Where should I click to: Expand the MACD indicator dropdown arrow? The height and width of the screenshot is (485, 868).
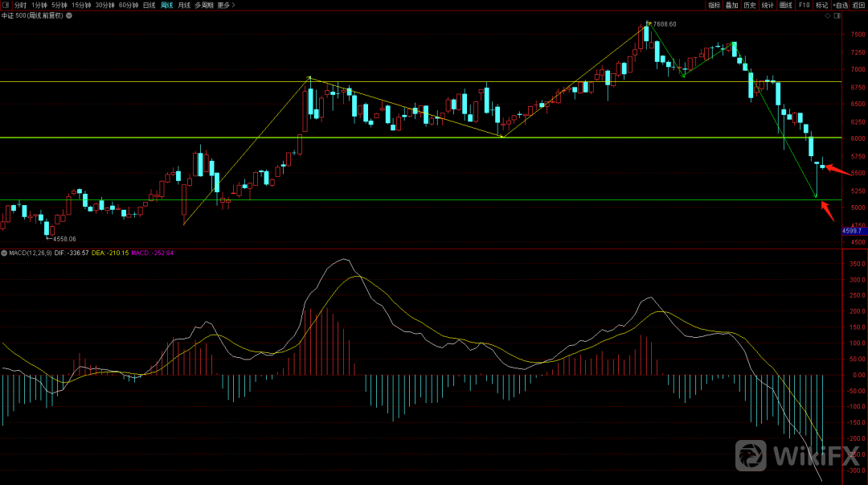pos(5,253)
